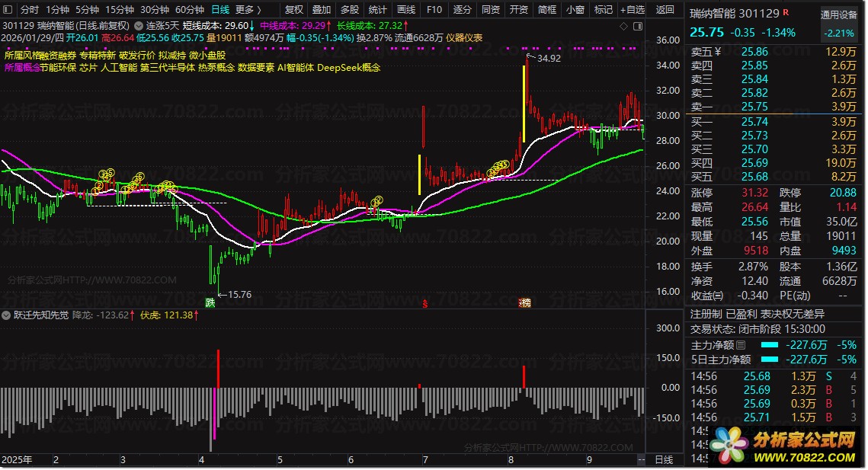Viewport: 868px width, 470px height.
Task: Click the red bar-chart icon at top-left
Action: (x=8, y=10)
